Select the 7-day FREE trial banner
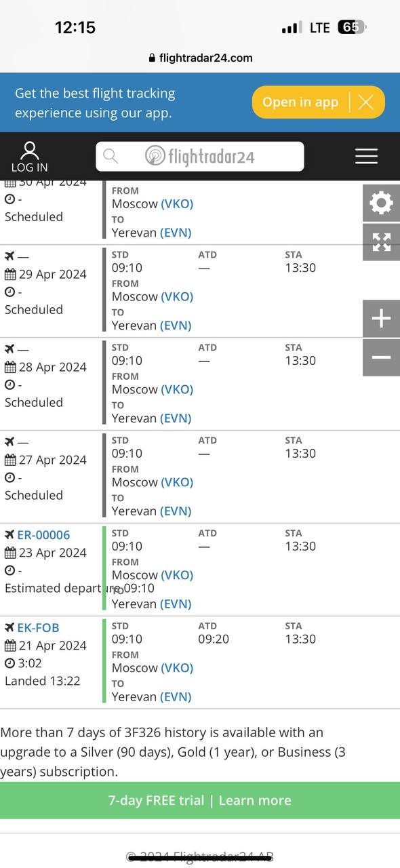400x868 pixels. [x=200, y=800]
